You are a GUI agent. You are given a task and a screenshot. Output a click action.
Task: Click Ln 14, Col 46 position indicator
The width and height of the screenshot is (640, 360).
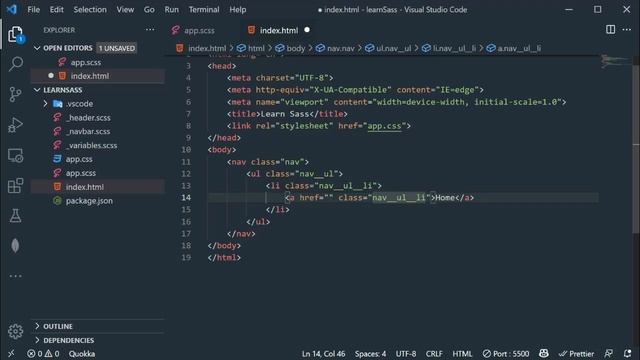(323, 353)
